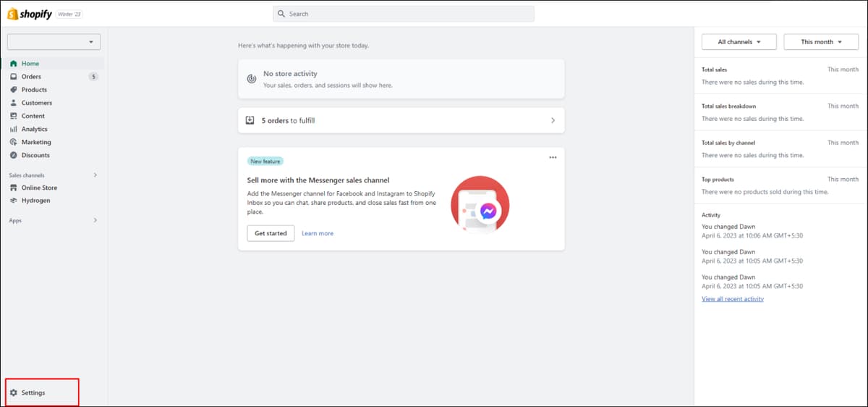Click the Customers person icon

(13, 103)
